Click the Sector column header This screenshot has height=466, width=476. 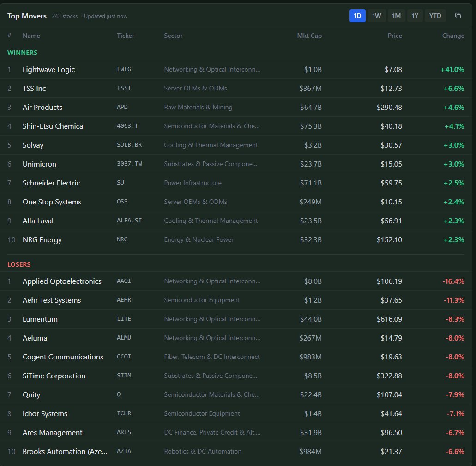[173, 36]
